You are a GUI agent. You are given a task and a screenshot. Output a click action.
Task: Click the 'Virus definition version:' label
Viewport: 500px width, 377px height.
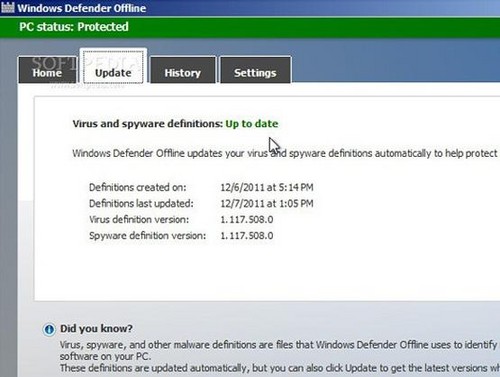pyautogui.click(x=139, y=220)
